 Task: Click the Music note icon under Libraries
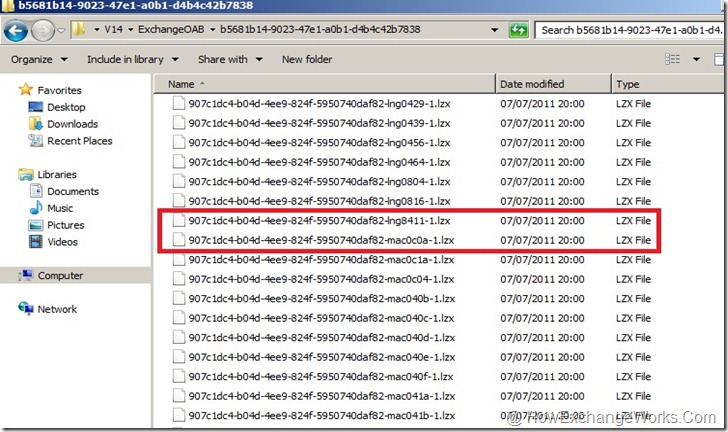pyautogui.click(x=36, y=208)
